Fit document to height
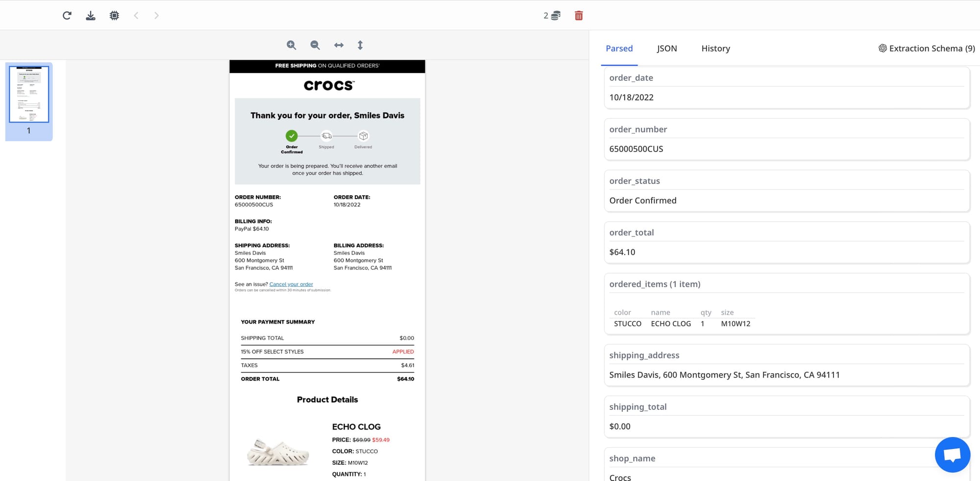Image resolution: width=980 pixels, height=481 pixels. (x=360, y=45)
